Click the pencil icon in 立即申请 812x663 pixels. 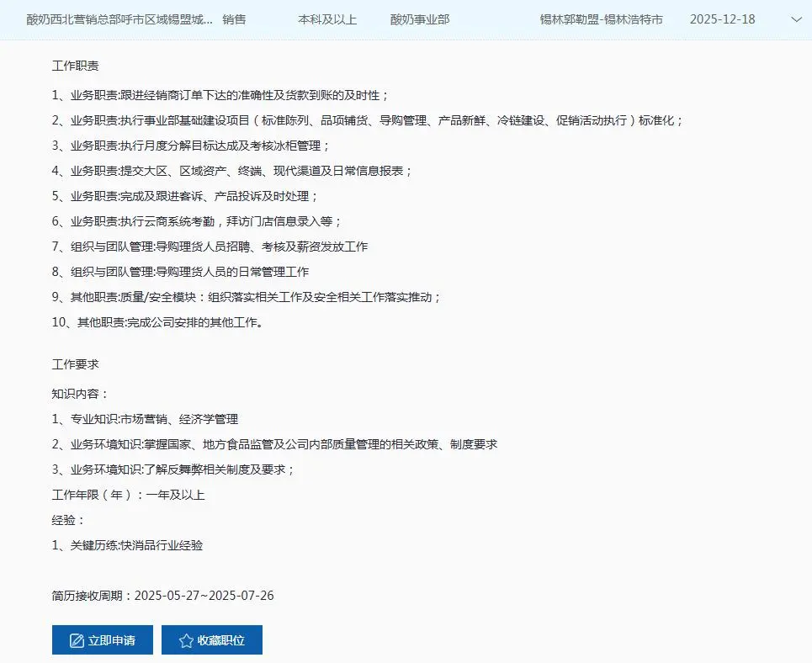(77, 640)
